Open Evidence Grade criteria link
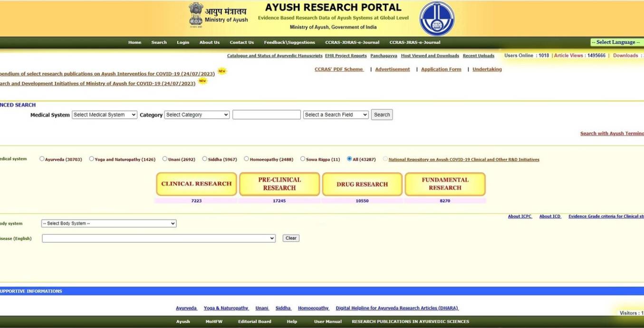The width and height of the screenshot is (644, 328). click(606, 216)
